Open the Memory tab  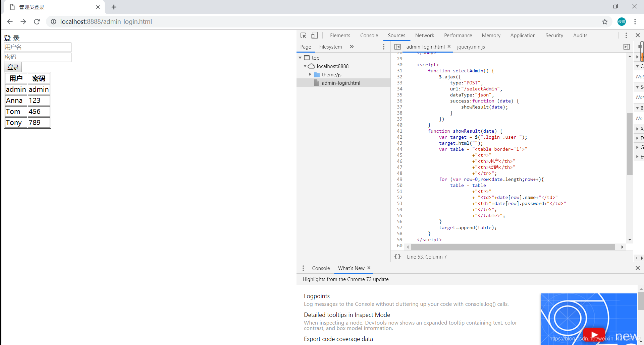pos(491,36)
